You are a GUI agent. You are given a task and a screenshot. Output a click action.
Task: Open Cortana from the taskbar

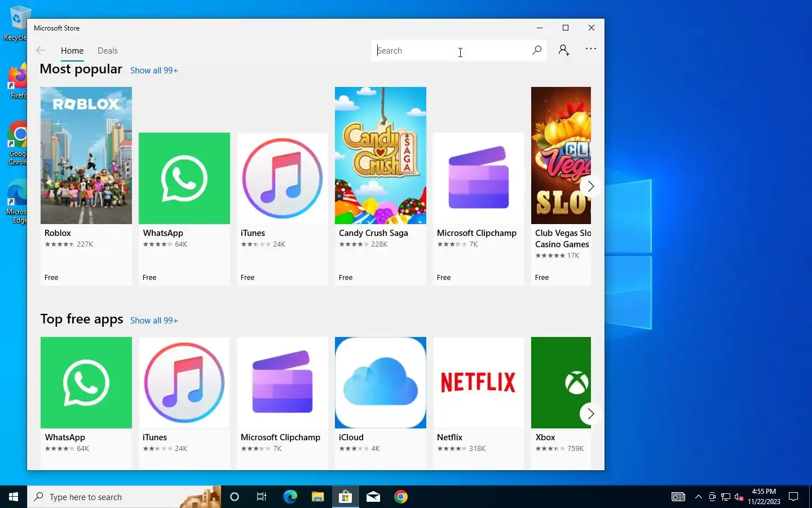pos(235,497)
